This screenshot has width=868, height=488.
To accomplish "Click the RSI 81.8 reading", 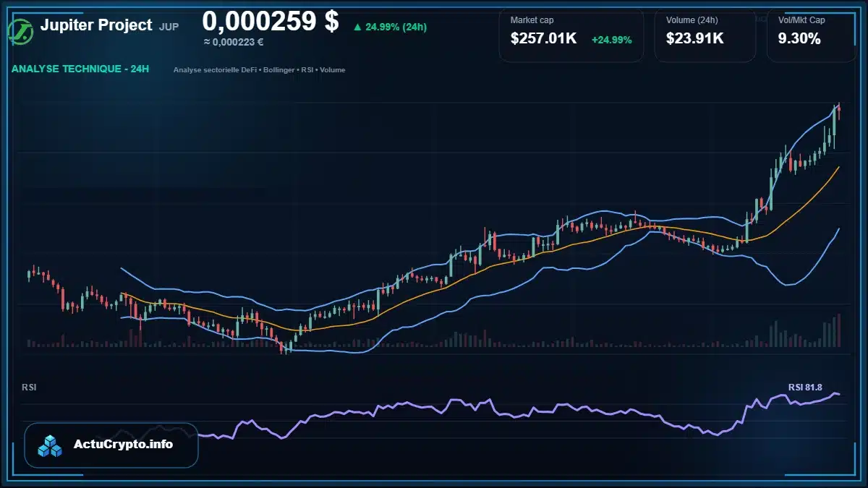I will click(x=805, y=388).
